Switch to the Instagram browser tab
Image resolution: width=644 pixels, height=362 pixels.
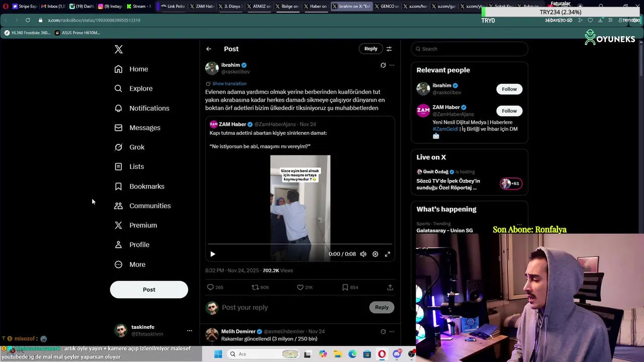[x=110, y=7]
